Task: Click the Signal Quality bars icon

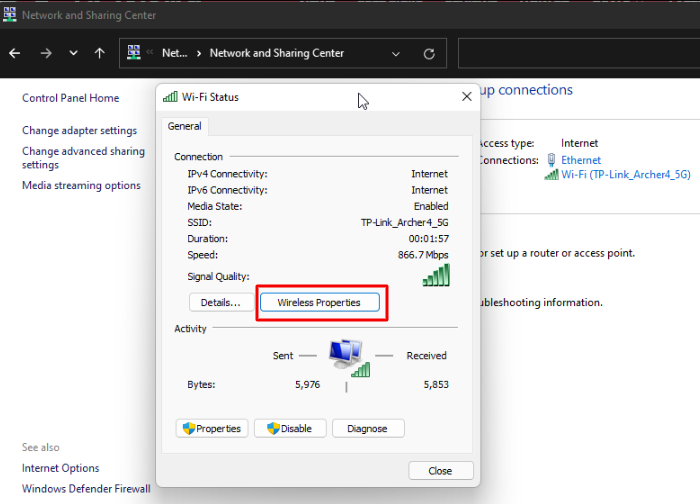Action: (x=436, y=275)
